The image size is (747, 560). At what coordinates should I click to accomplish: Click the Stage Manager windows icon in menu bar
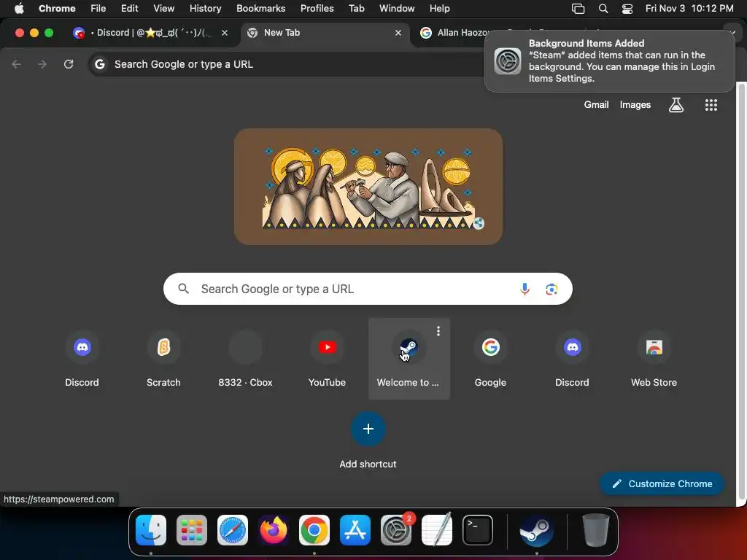578,9
